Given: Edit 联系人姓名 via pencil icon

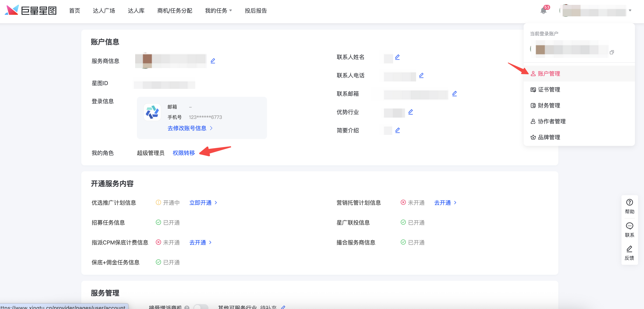Looking at the screenshot, I should coord(397,57).
